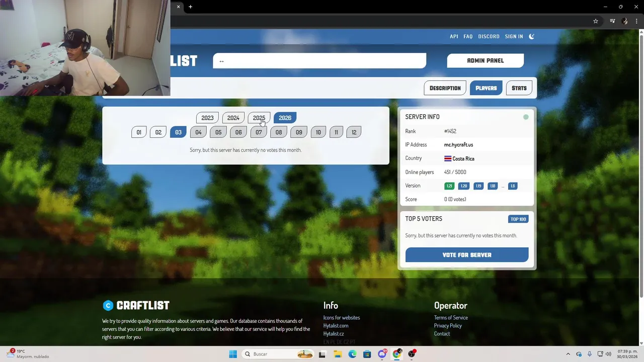
Task: Select month 10
Action: (318, 132)
